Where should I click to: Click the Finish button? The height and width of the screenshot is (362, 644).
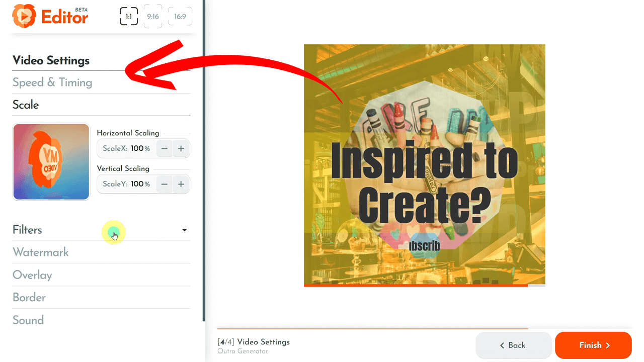(593, 345)
